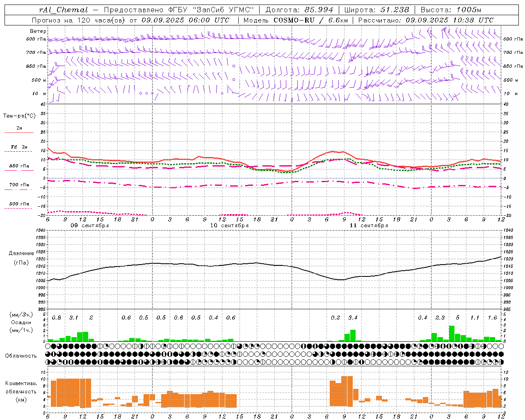Image resolution: width=525 pixels, height=420 pixels.
Task: Select the forecast start 09.09.2025 06:00 UTC
Action: point(185,20)
